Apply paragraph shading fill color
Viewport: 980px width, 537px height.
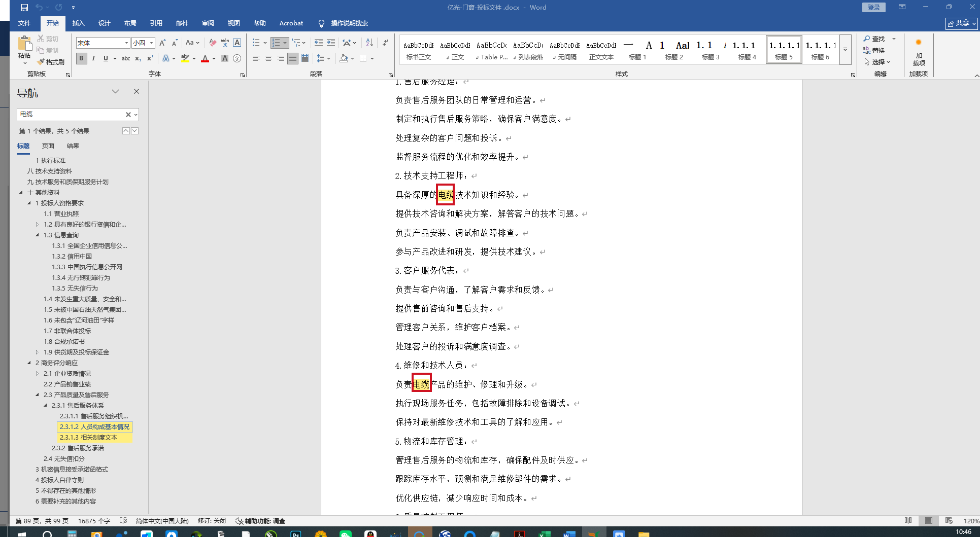coord(344,58)
